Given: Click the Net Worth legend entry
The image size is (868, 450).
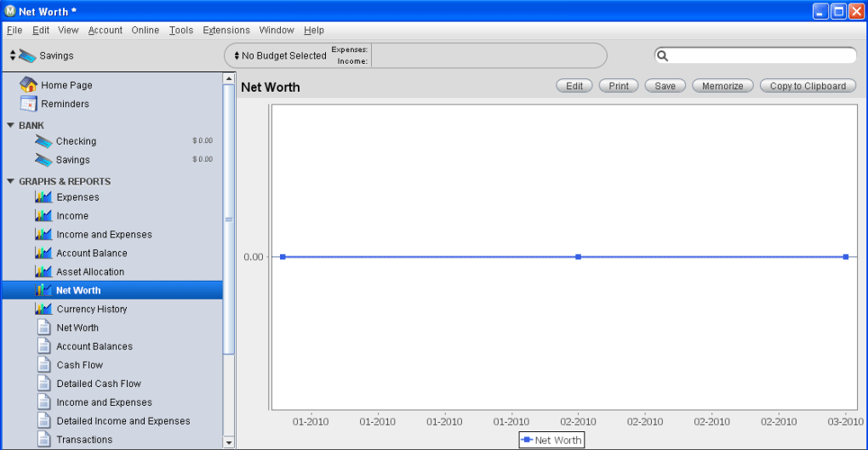Looking at the screenshot, I should coord(552,440).
